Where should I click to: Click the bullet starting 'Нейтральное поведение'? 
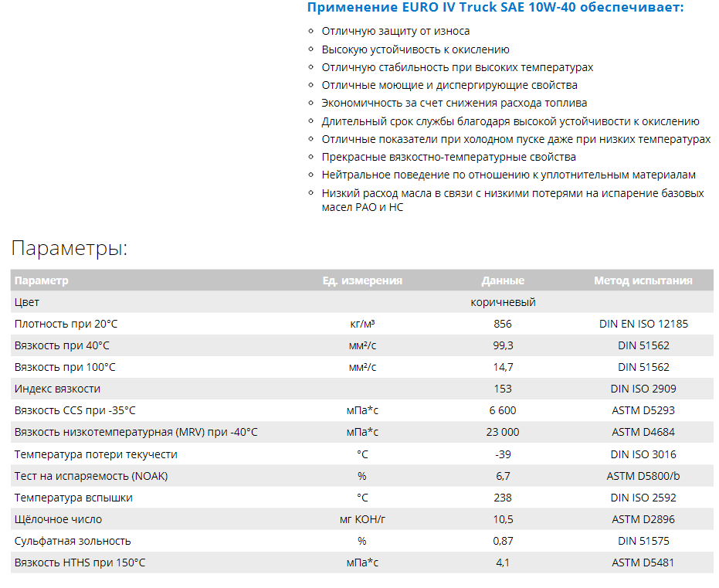[508, 175]
